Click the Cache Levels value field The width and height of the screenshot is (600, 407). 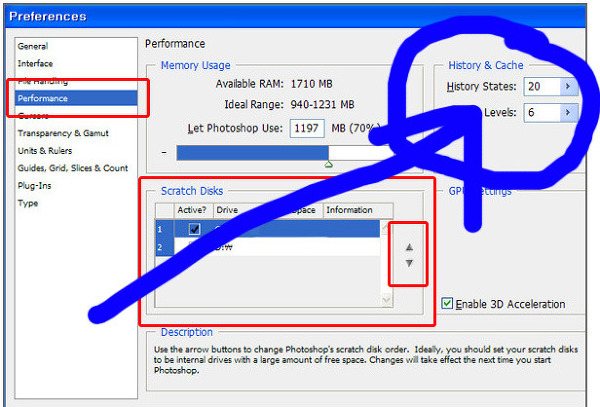point(542,112)
